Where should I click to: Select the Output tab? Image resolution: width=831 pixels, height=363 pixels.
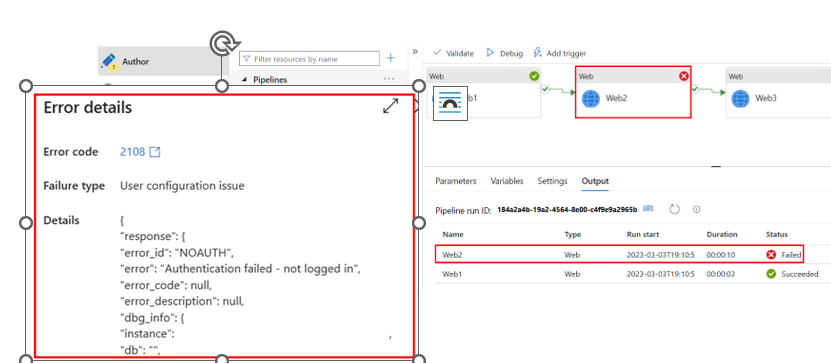coord(595,181)
